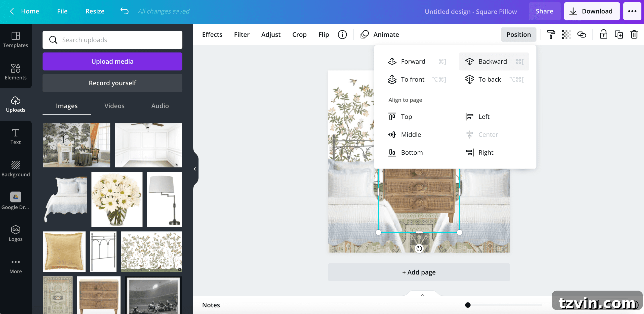644x314 pixels.
Task: Select To back option
Action: pyautogui.click(x=494, y=79)
